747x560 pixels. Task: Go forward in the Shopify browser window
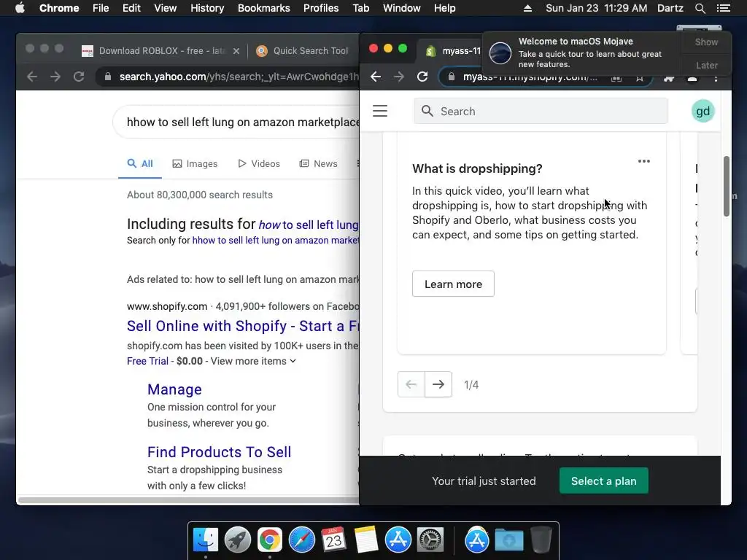click(399, 77)
